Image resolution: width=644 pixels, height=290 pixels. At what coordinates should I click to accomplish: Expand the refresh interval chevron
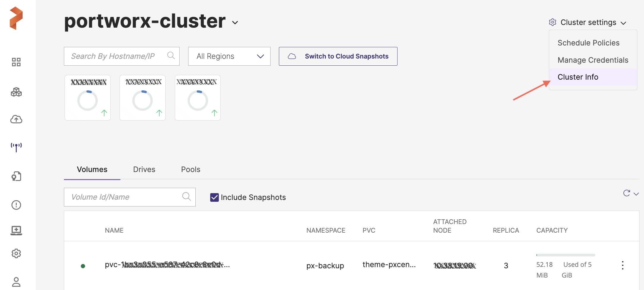tap(636, 194)
